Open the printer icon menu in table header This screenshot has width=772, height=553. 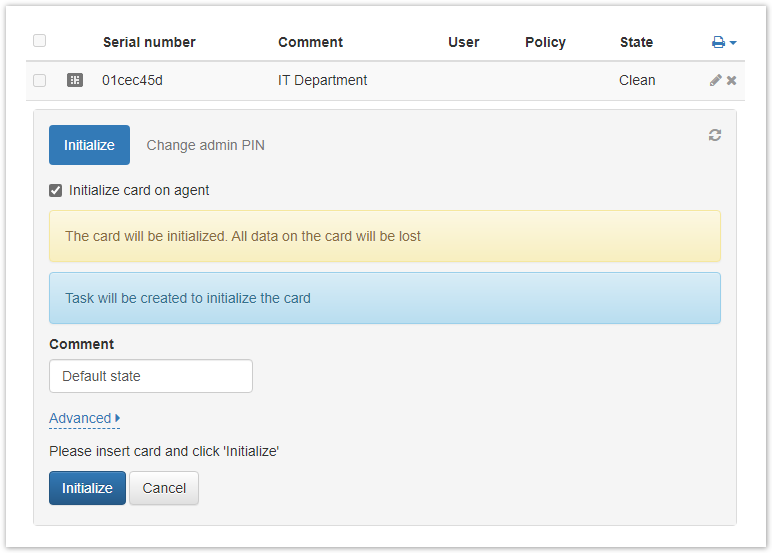[x=724, y=43]
